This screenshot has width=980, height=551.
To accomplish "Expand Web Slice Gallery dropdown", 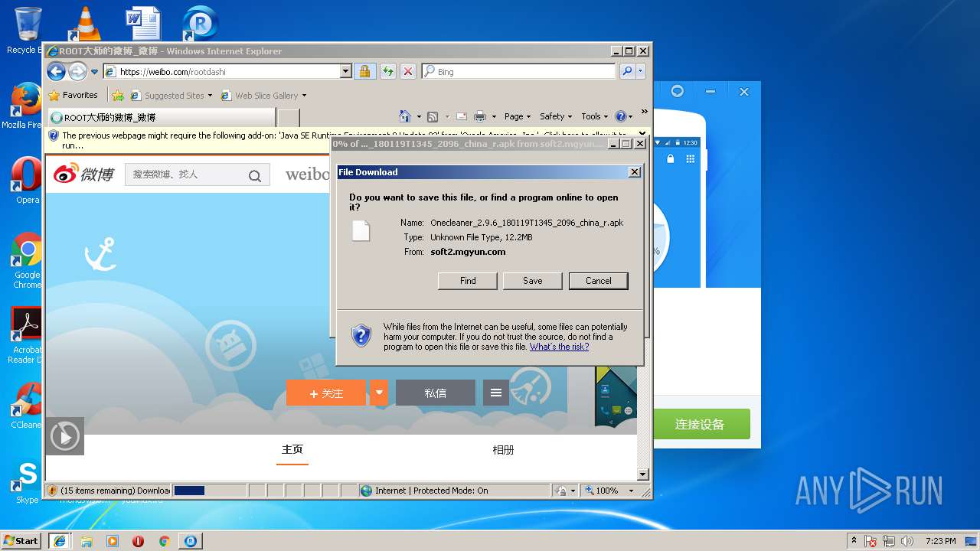I will [304, 96].
